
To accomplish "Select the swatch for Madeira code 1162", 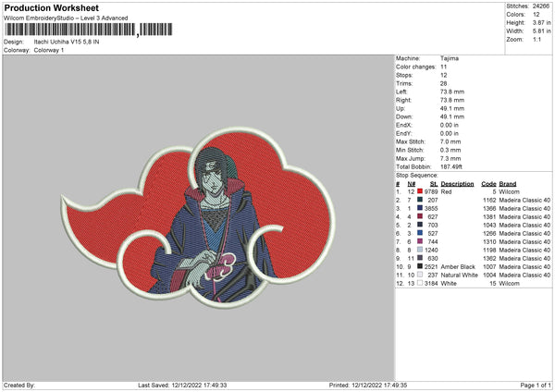I will click(420, 200).
